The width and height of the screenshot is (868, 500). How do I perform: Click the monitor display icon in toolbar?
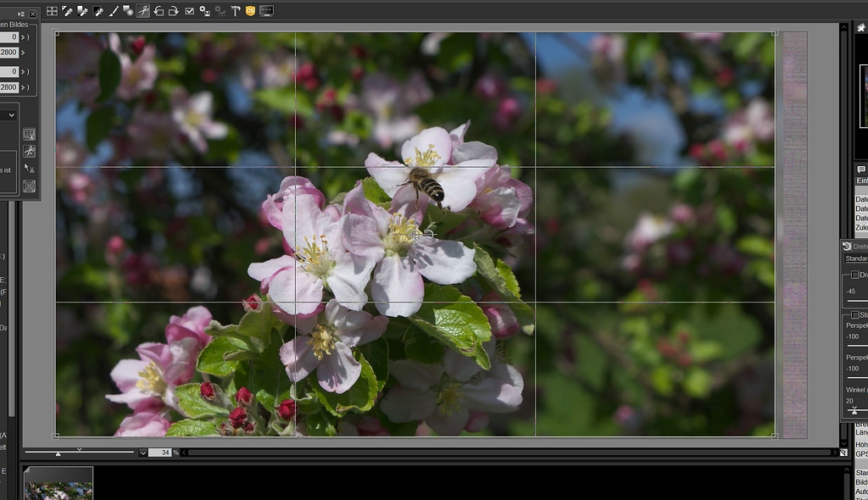tap(266, 11)
